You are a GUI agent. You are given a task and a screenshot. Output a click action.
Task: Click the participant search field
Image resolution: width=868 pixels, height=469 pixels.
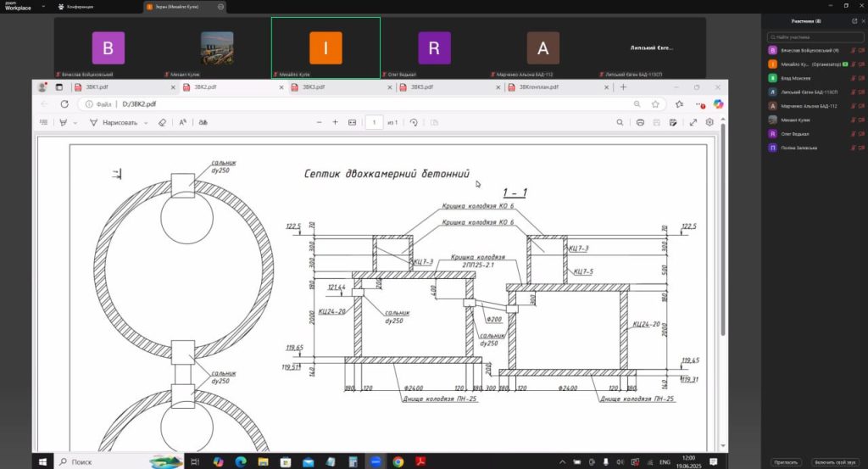point(814,37)
